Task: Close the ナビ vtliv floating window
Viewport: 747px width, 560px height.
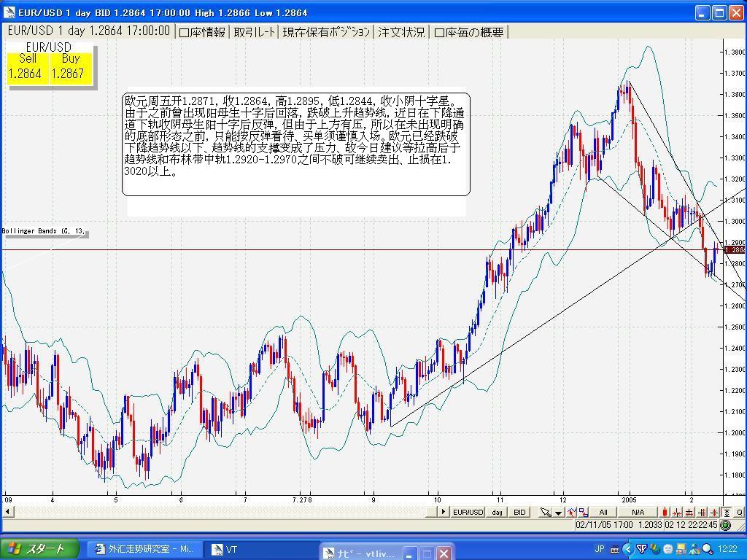Action: (444, 554)
